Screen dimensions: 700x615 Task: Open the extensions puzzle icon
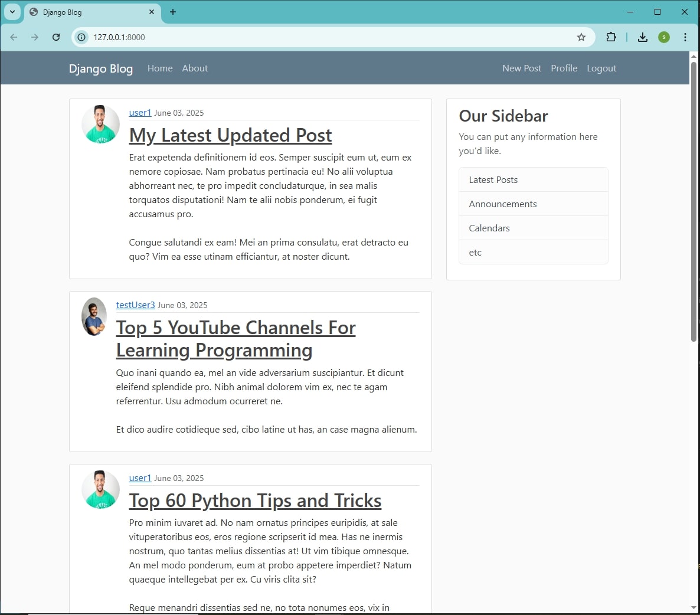point(611,37)
